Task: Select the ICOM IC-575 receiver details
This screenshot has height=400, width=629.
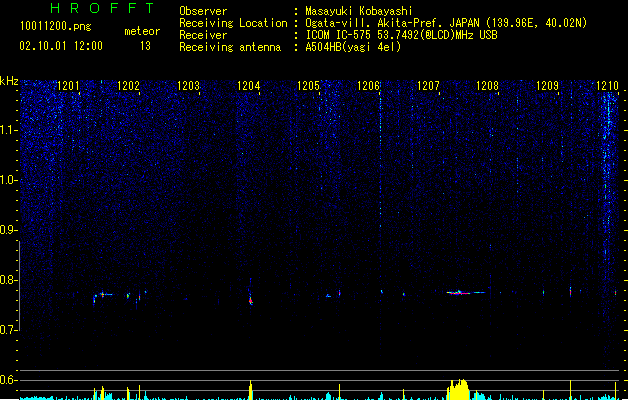Action: pos(402,35)
